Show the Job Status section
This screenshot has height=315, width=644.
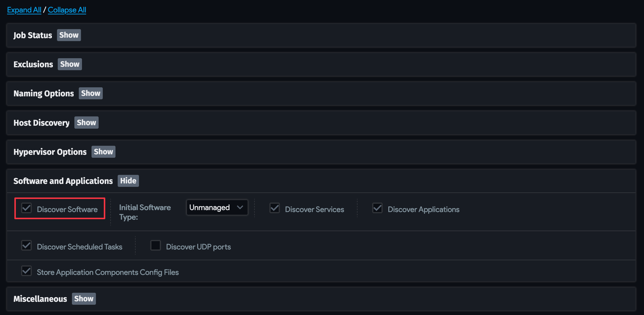(x=69, y=35)
